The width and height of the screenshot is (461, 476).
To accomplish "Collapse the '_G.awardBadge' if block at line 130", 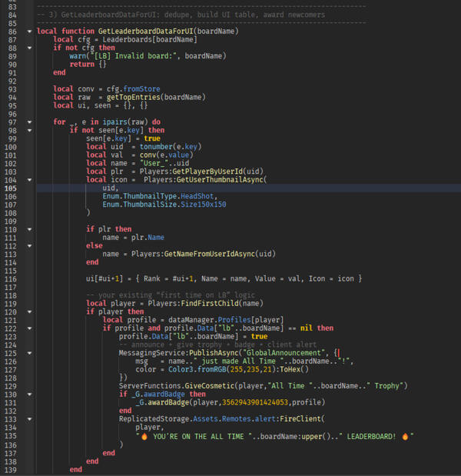I will coord(29,394).
